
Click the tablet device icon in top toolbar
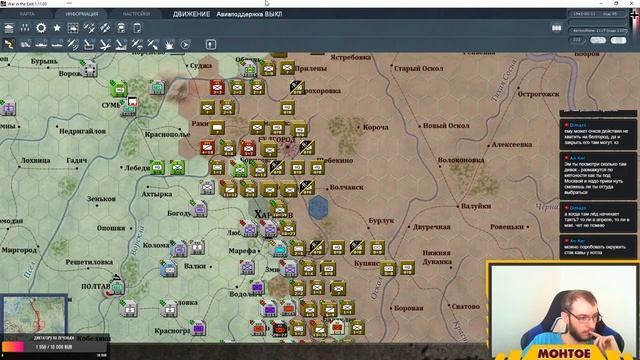[137, 28]
